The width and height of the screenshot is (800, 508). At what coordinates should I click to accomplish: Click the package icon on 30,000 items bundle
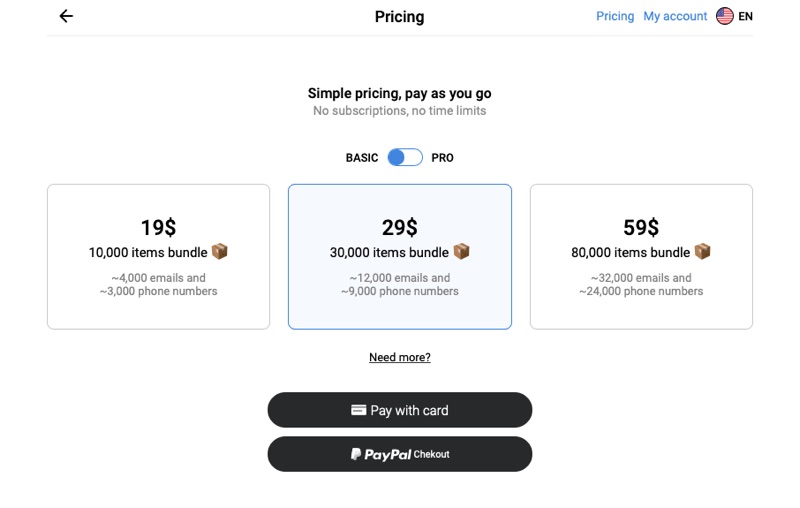(x=461, y=251)
